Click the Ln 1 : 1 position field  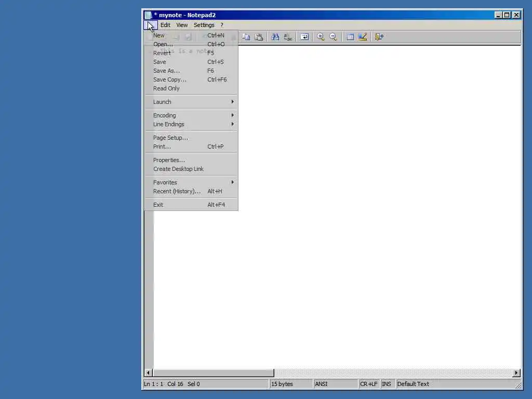206,384
